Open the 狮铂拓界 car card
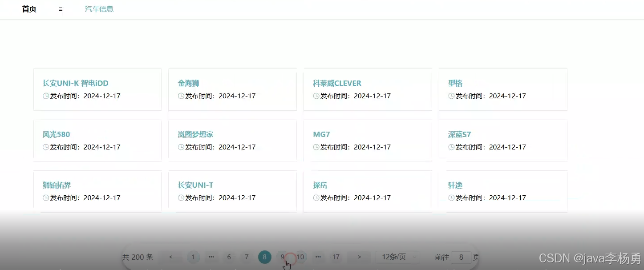Image resolution: width=644 pixels, height=270 pixels. (97, 191)
